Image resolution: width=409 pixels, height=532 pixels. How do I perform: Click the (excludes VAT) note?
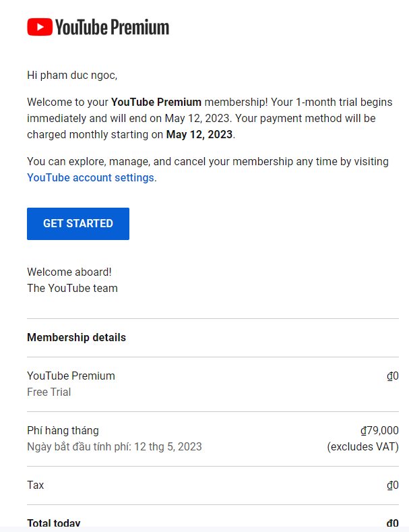[x=363, y=446]
